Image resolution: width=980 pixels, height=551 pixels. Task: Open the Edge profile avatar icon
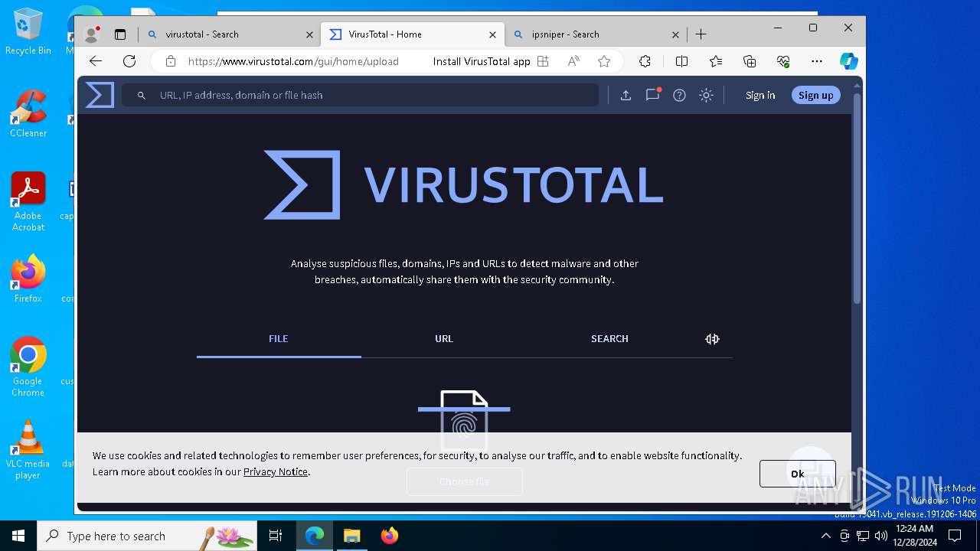pyautogui.click(x=92, y=34)
